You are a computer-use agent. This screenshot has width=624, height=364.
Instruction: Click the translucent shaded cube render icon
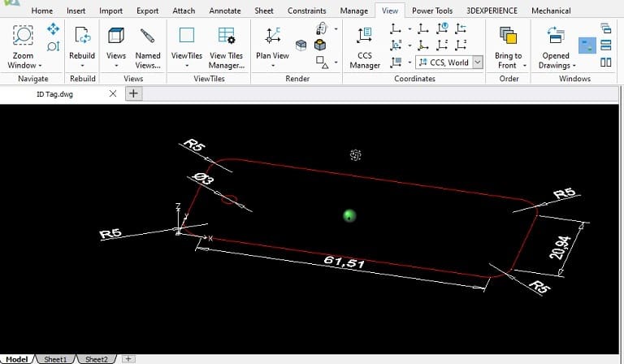[301, 45]
